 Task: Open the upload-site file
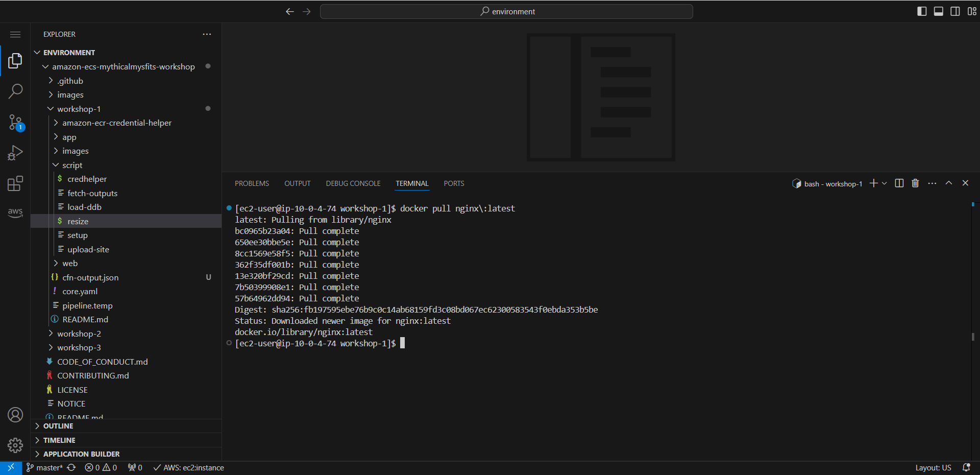(x=126, y=250)
